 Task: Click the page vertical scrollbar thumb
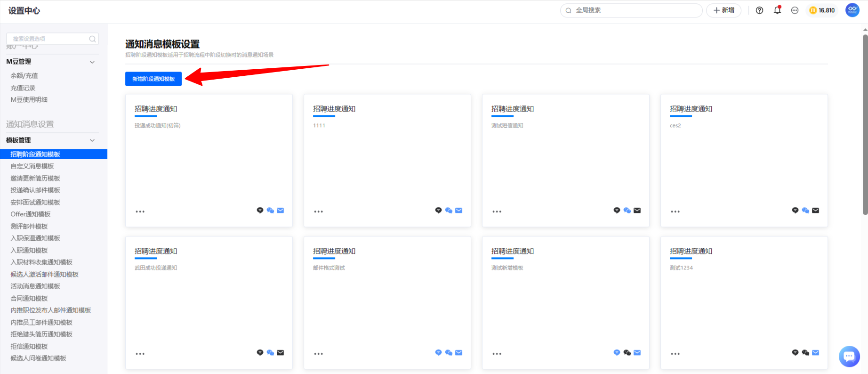point(865,124)
